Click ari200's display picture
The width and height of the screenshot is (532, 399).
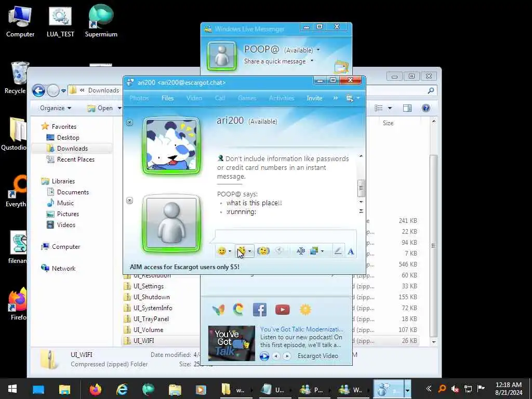(171, 146)
